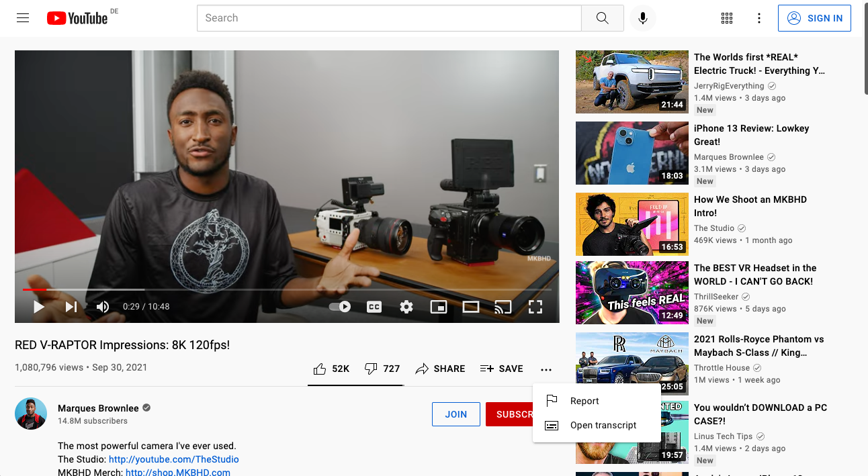Open the hamburger guide menu
868x476 pixels.
pos(23,18)
